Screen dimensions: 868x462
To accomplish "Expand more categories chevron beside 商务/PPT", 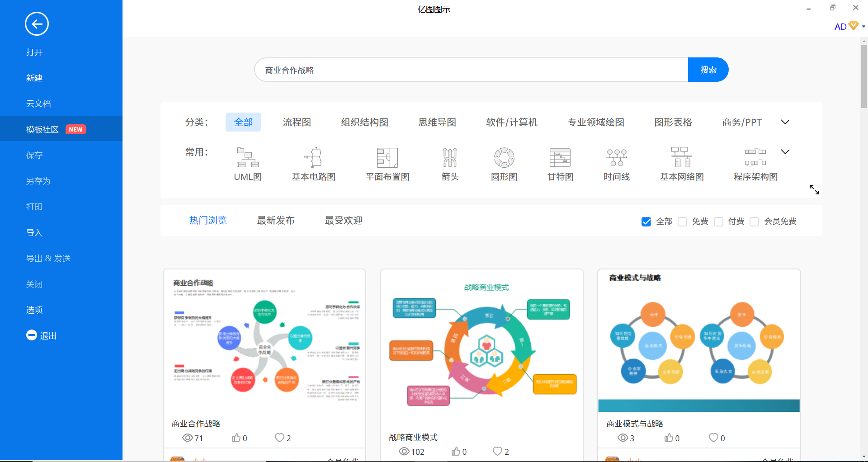I will (x=785, y=122).
